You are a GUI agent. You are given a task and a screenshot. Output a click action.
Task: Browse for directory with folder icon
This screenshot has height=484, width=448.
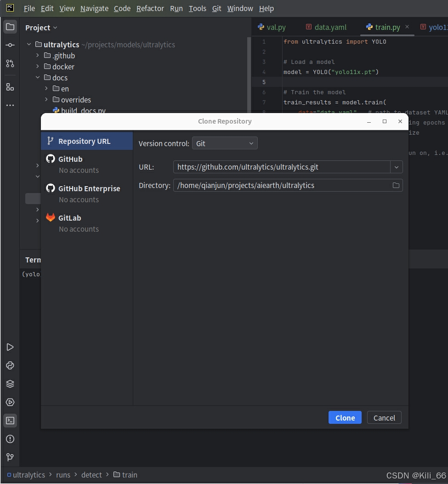pyautogui.click(x=396, y=185)
